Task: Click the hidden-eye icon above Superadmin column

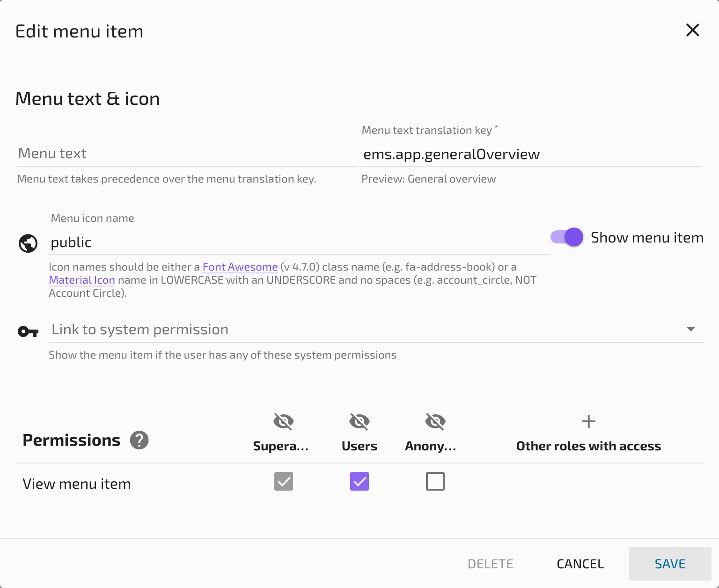Action: pyautogui.click(x=283, y=421)
